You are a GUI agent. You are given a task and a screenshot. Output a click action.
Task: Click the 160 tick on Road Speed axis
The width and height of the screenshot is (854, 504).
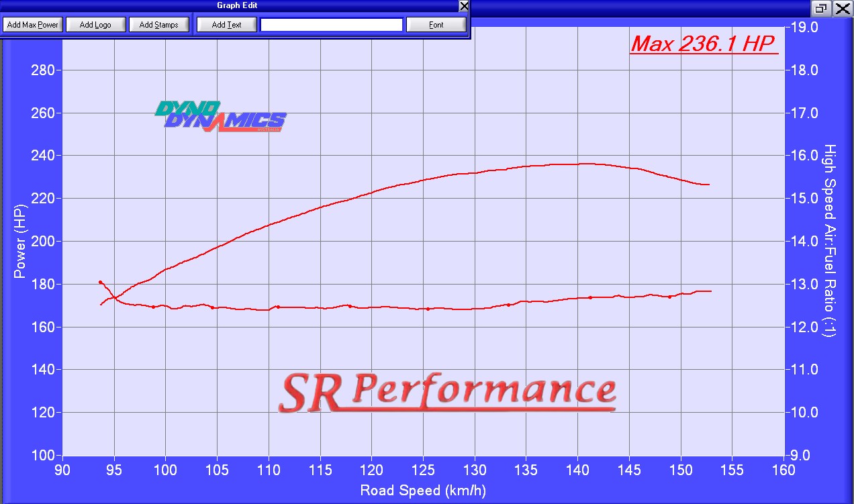(784, 469)
